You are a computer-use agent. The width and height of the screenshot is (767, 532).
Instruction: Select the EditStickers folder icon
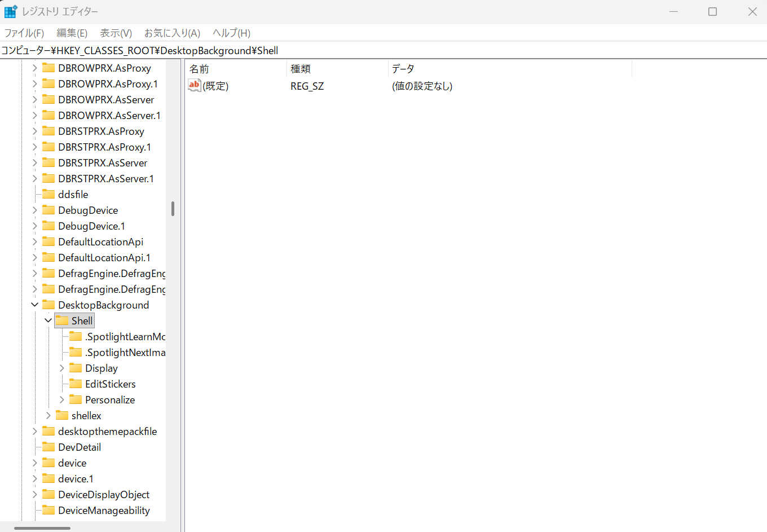[x=76, y=384]
